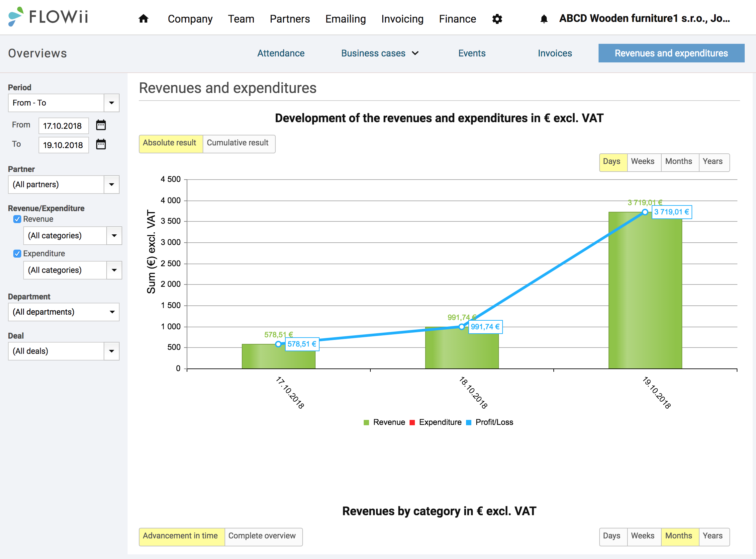Switch to Cumulative result view
Viewport: 756px width, 559px height.
click(239, 144)
